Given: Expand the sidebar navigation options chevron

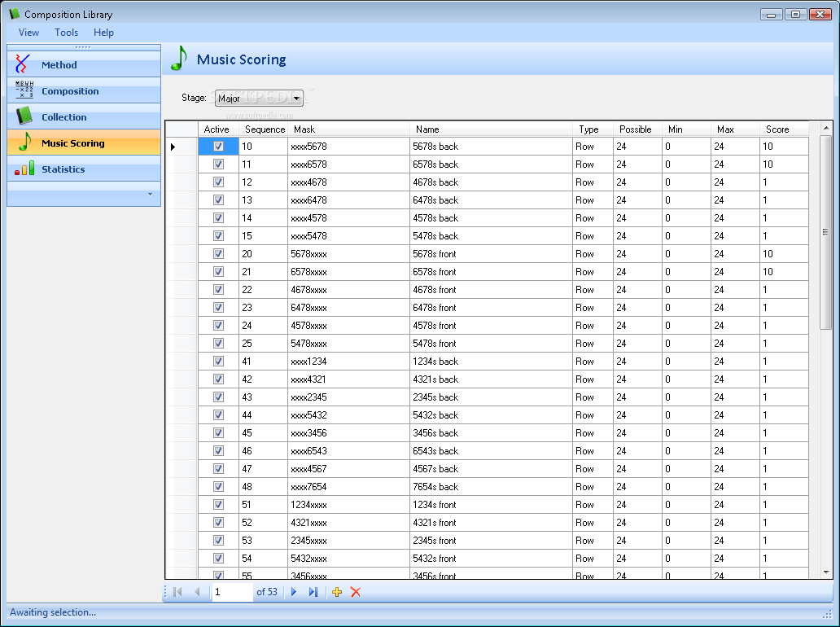Looking at the screenshot, I should [149, 194].
